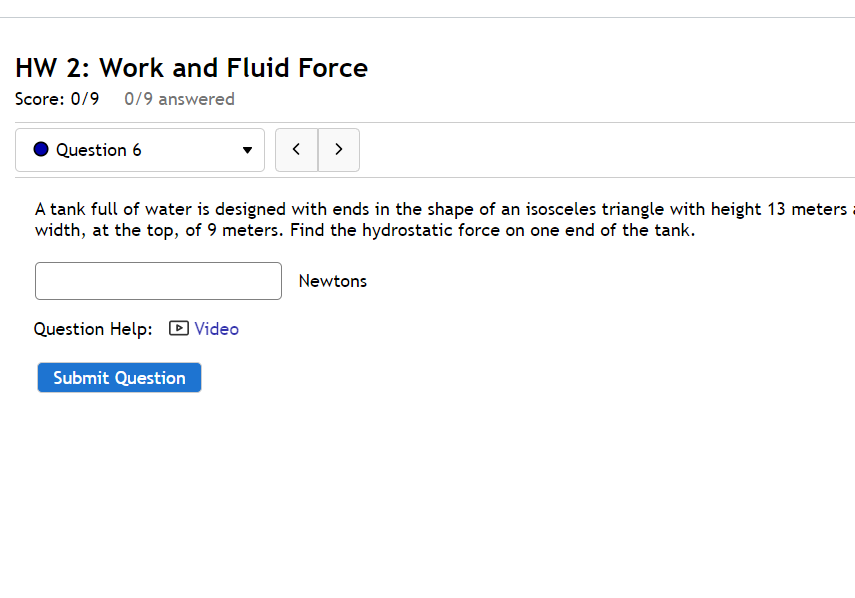Open the Video help link
The image size is (855, 598).
click(216, 328)
